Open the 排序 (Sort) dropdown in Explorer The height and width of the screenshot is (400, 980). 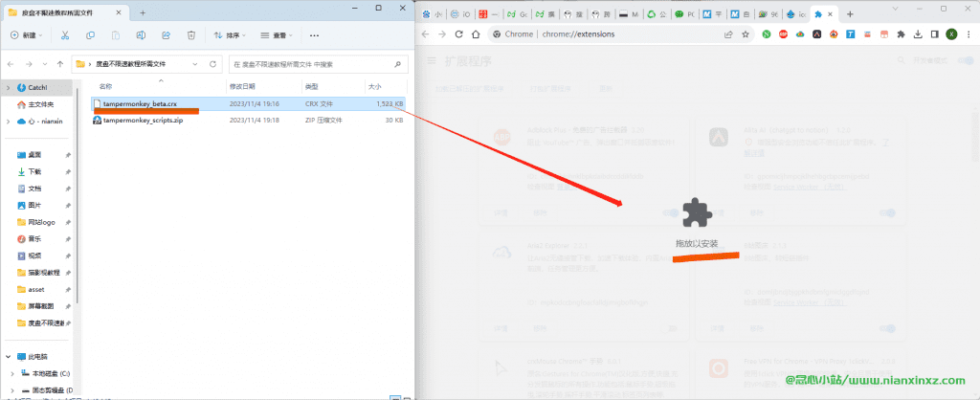[230, 35]
